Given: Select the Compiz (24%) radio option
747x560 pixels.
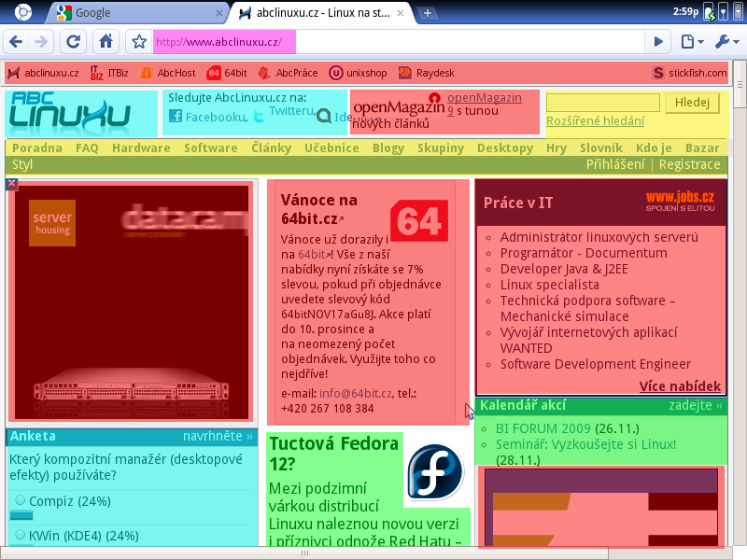Looking at the screenshot, I should [21, 500].
